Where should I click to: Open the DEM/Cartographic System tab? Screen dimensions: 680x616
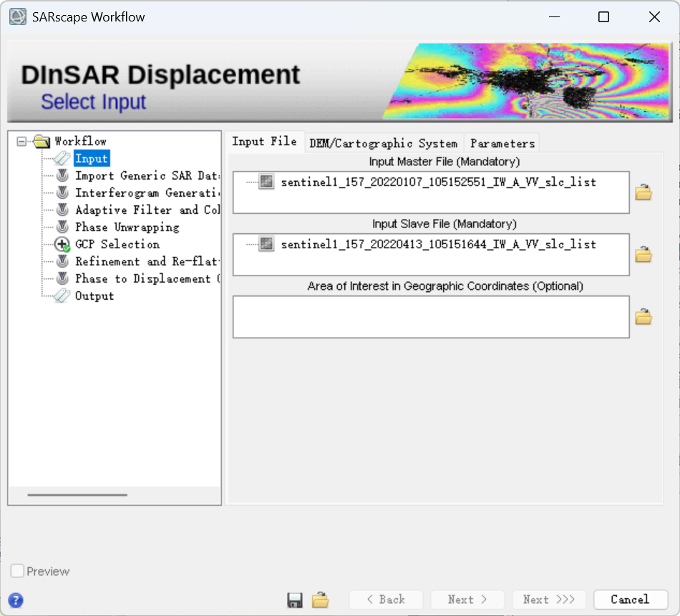[x=384, y=143]
